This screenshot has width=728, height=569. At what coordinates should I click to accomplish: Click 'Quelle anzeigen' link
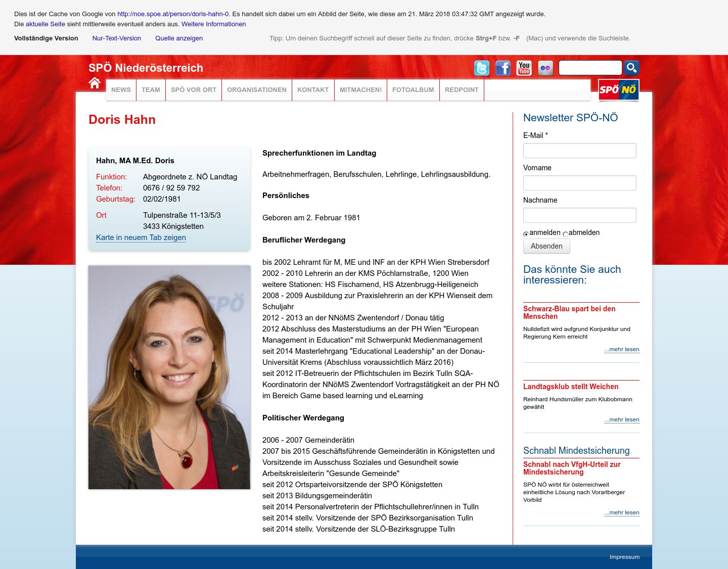click(x=179, y=38)
